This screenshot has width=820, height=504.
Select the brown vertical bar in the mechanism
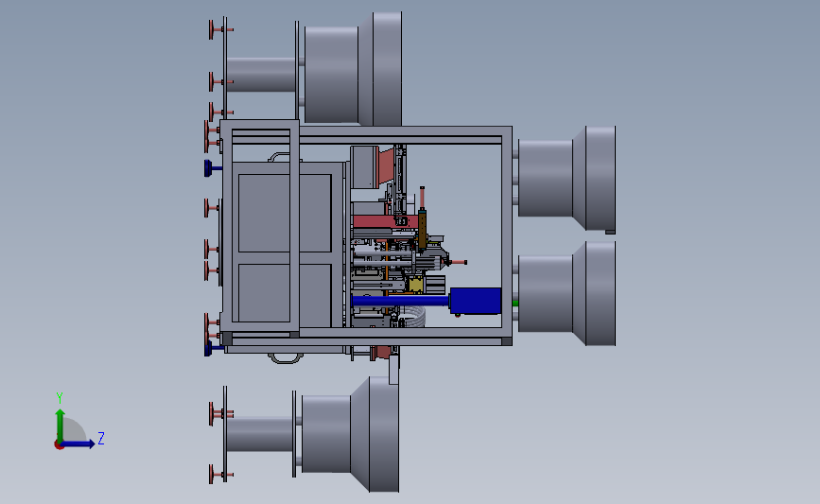[422, 229]
